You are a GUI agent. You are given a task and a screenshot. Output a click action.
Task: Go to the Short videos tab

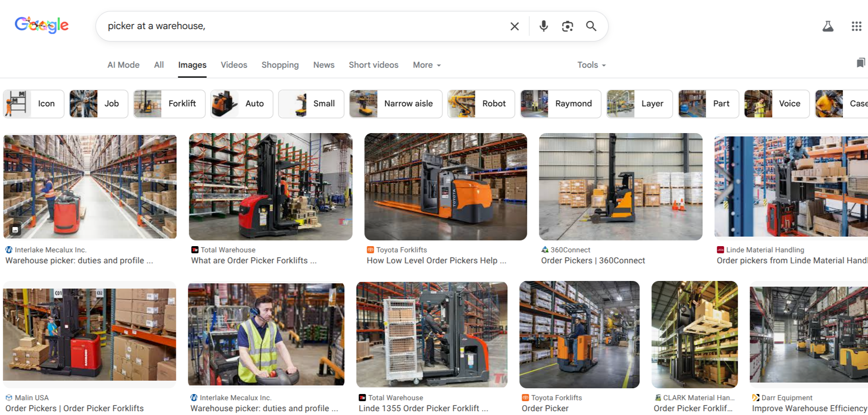[373, 65]
